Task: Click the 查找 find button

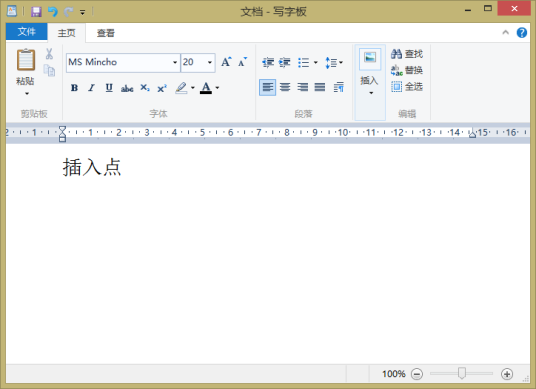Action: (x=407, y=54)
